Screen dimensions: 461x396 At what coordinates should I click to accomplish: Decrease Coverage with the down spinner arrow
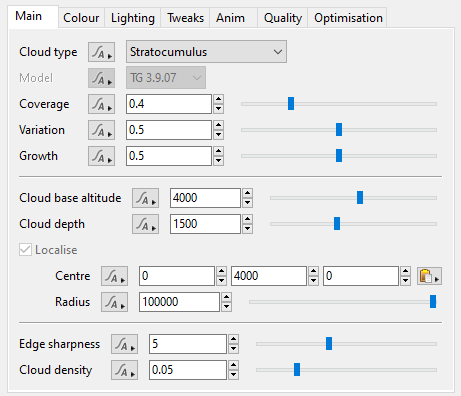point(218,109)
